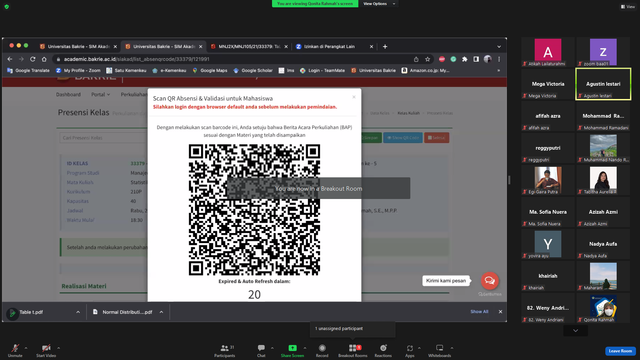Toggle the Record button

pos(322,350)
